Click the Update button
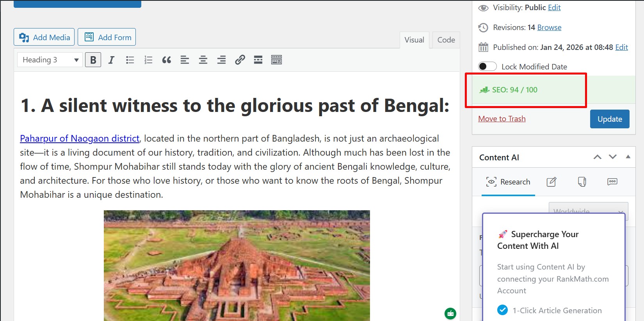Screen dimensions: 644x321 click(609, 119)
